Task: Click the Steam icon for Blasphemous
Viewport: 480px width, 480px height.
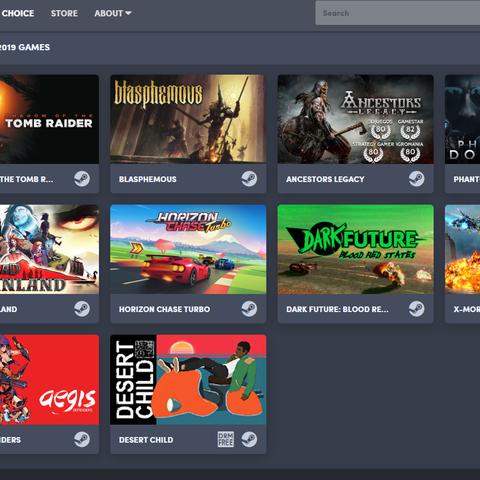Action: [249, 179]
